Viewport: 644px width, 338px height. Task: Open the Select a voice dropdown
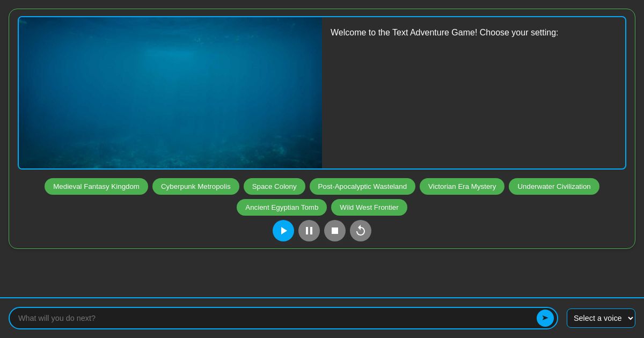[x=601, y=318]
